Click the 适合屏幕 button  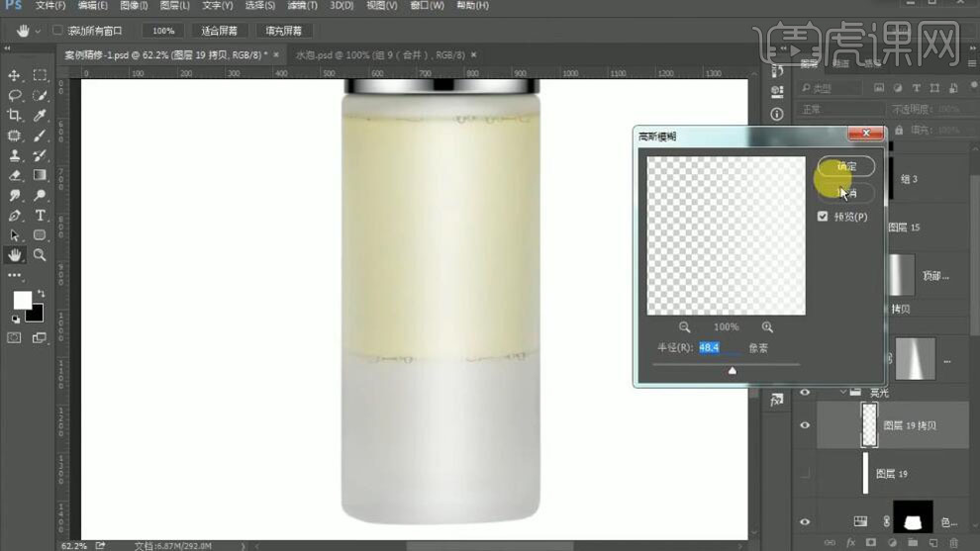pyautogui.click(x=217, y=31)
